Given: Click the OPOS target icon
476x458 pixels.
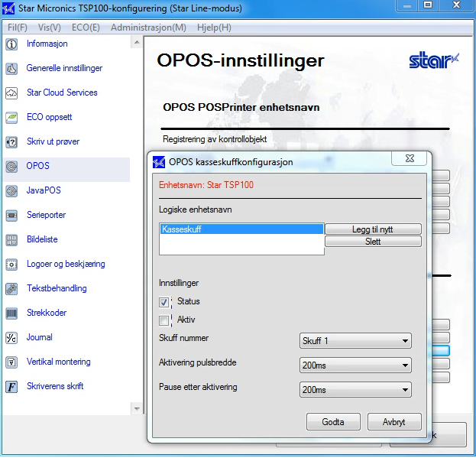Looking at the screenshot, I should pos(11,167).
